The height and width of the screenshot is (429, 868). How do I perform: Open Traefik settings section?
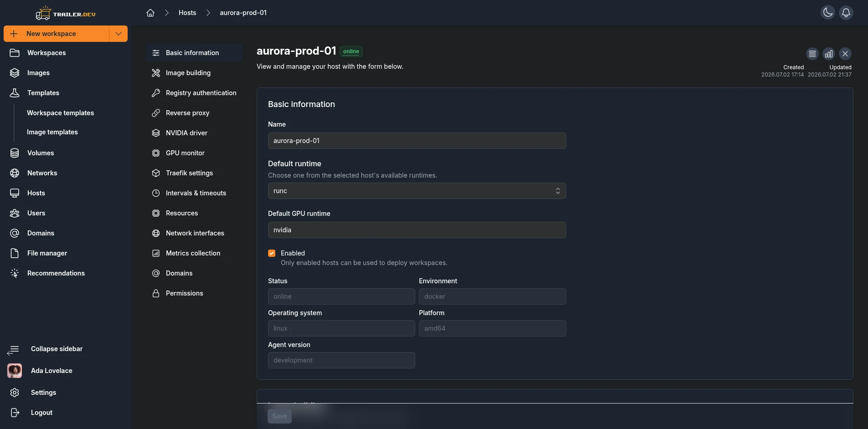(194, 173)
